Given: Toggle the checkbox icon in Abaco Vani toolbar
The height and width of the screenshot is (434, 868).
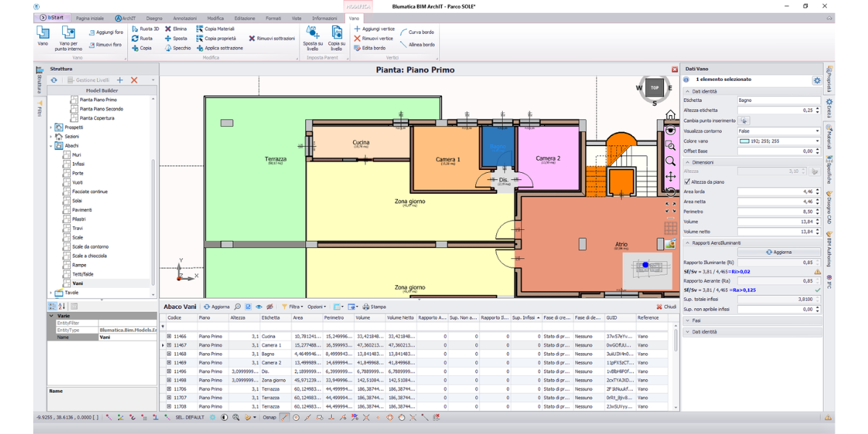Looking at the screenshot, I should 248,307.
